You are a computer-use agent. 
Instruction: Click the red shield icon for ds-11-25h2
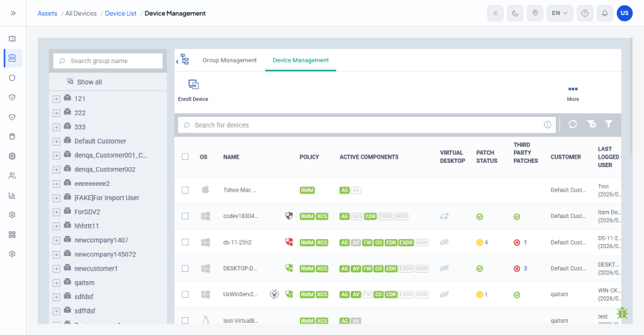[x=289, y=242]
